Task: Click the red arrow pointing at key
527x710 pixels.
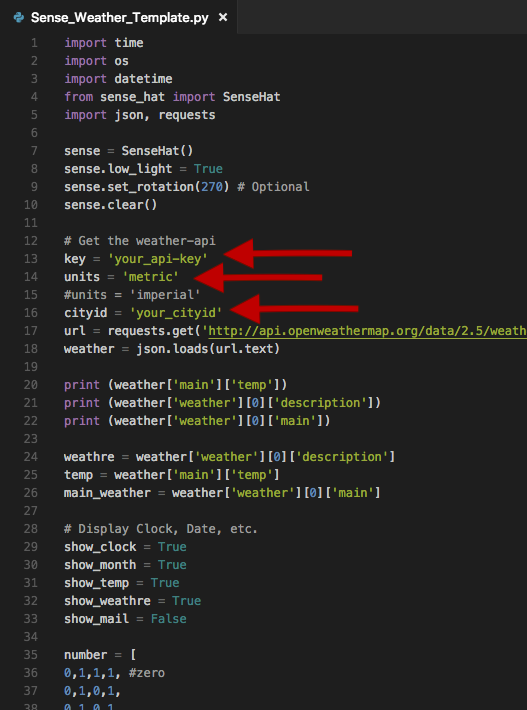Action: point(288,254)
